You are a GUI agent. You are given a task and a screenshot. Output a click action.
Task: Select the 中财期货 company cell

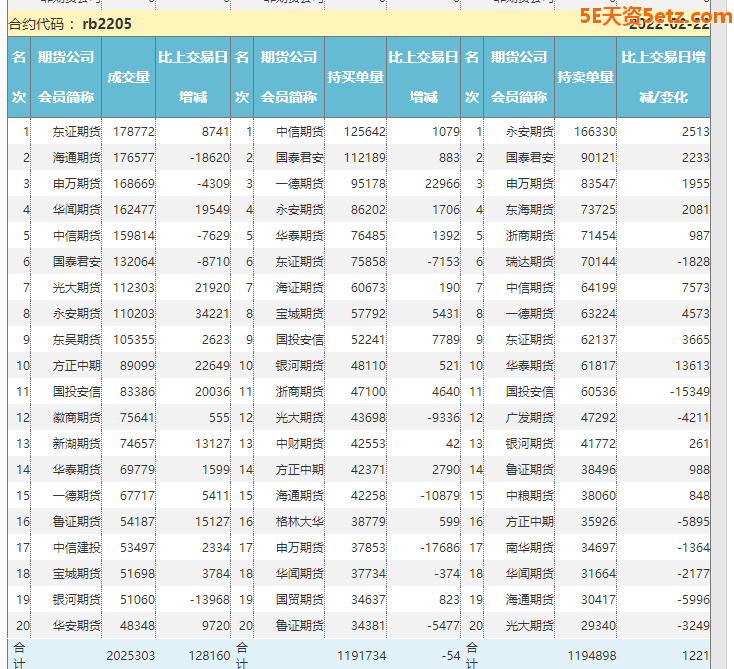point(300,443)
